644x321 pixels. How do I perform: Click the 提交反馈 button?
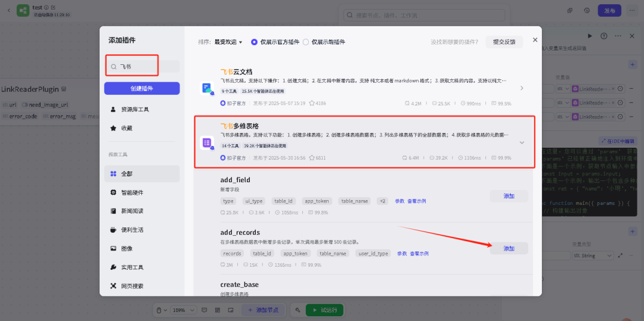pyautogui.click(x=504, y=42)
